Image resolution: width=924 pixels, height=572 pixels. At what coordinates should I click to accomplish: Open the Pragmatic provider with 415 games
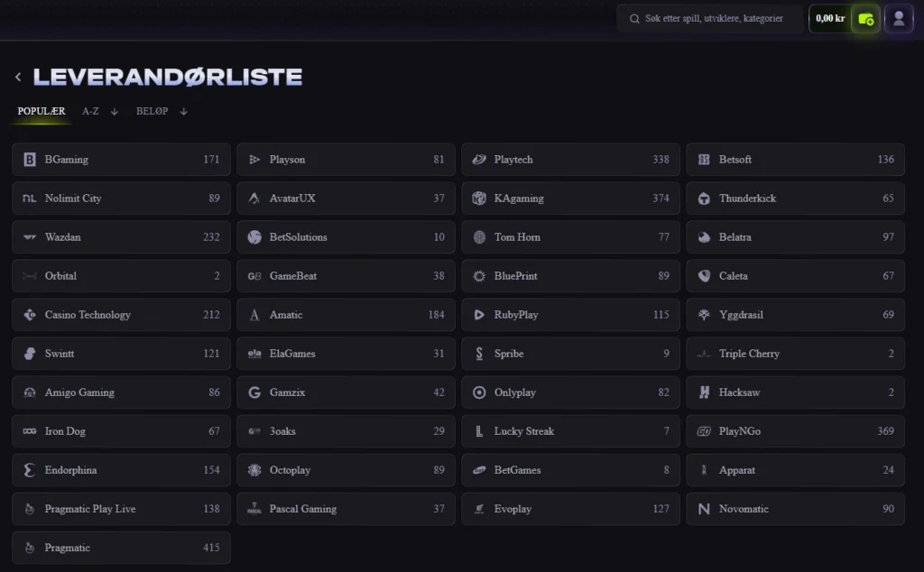[121, 548]
